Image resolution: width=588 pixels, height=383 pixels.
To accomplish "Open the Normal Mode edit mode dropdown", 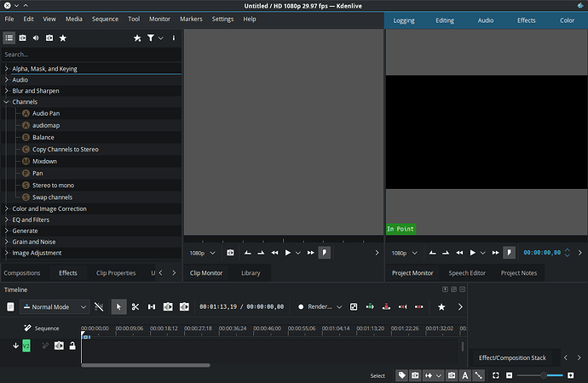I will [x=56, y=306].
